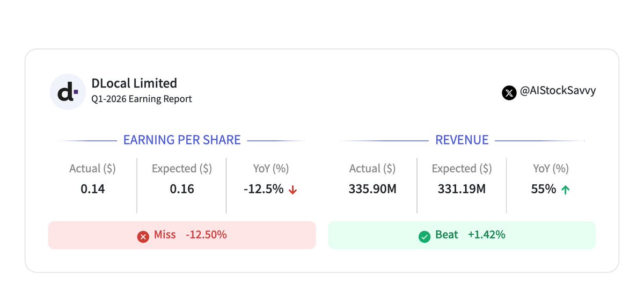Click the Beat +1.42% green banner
Viewport: 644px width, 296px height.
pyautogui.click(x=462, y=235)
